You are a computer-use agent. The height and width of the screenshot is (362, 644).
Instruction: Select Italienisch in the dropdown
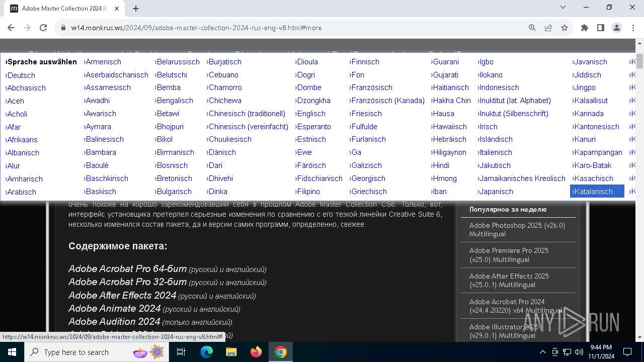click(x=495, y=152)
